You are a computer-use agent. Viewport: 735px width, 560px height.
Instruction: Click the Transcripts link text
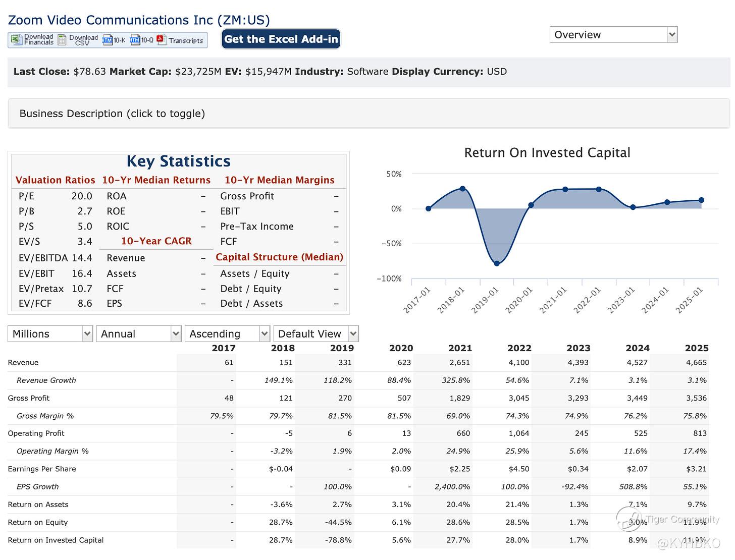pyautogui.click(x=186, y=41)
